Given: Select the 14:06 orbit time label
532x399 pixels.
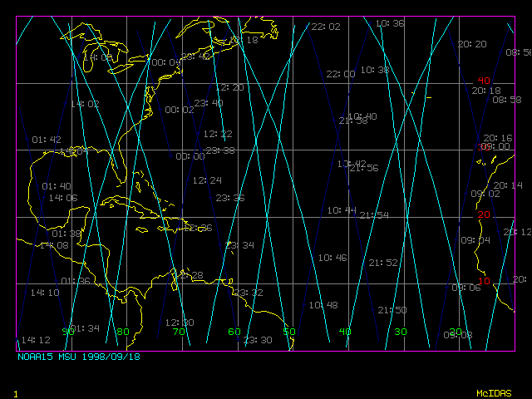Looking at the screenshot, I should tap(63, 198).
